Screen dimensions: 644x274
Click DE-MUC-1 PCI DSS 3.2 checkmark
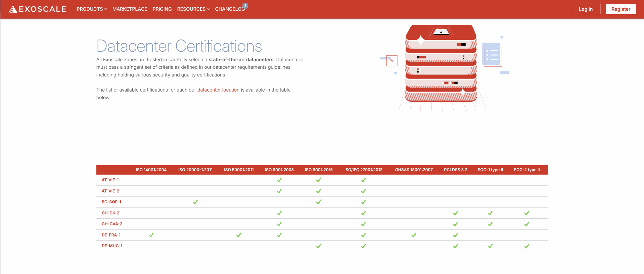coord(456,246)
